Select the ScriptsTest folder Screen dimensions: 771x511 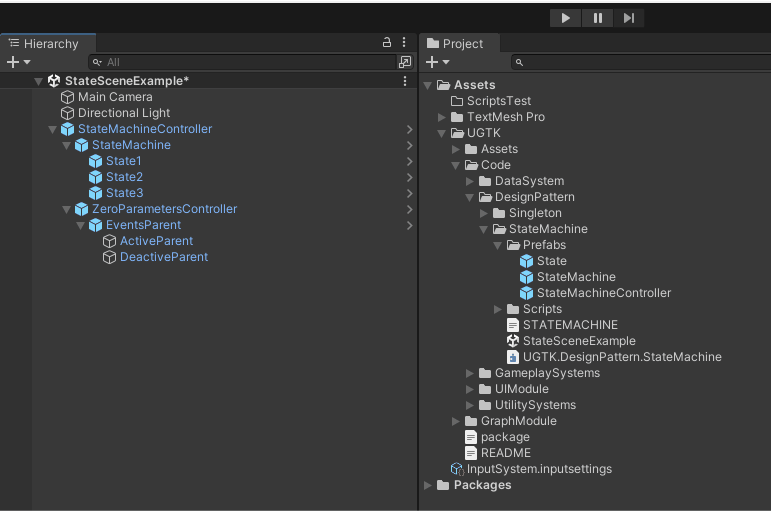point(499,101)
